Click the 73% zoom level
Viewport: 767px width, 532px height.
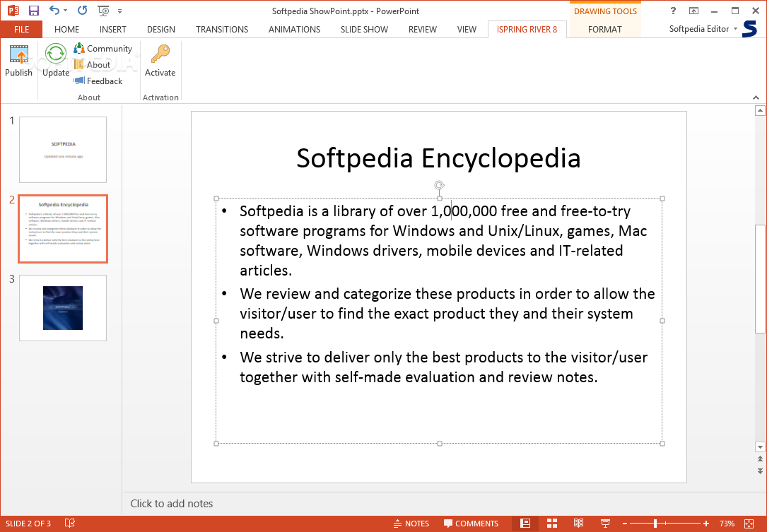[x=727, y=524]
